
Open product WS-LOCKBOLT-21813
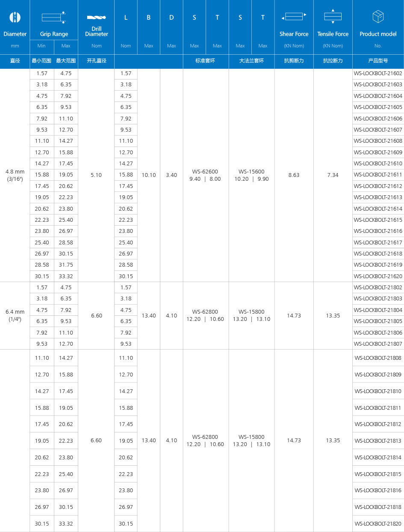point(378,441)
